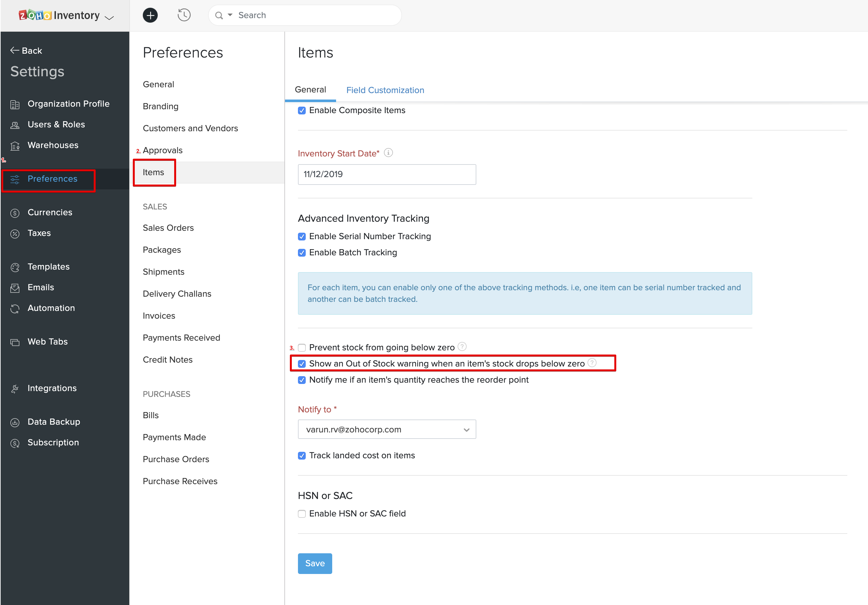Click the Save button

pyautogui.click(x=314, y=563)
